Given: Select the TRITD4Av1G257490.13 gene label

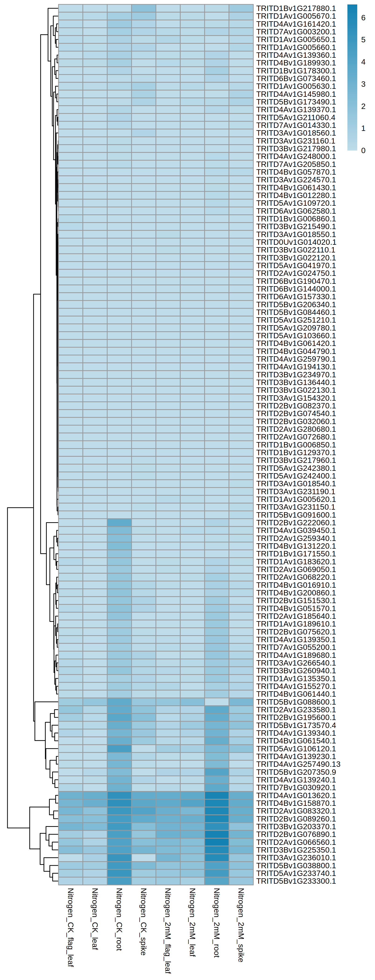Looking at the screenshot, I should point(298,764).
